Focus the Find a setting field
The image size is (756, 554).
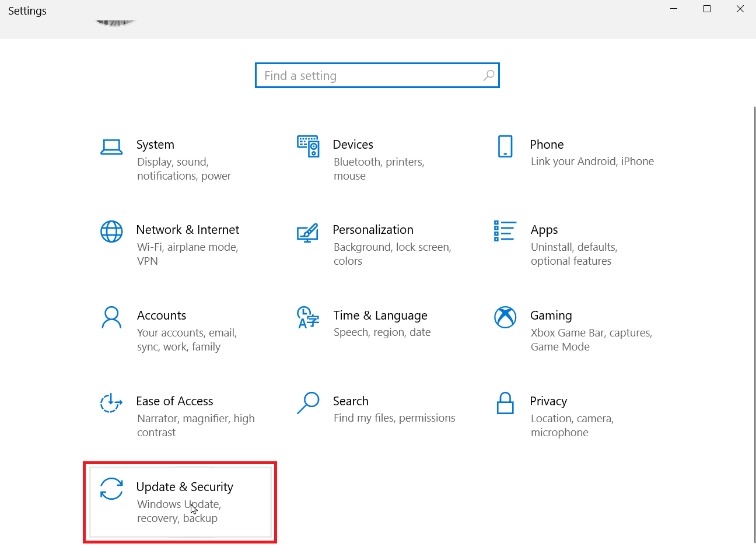tap(377, 75)
